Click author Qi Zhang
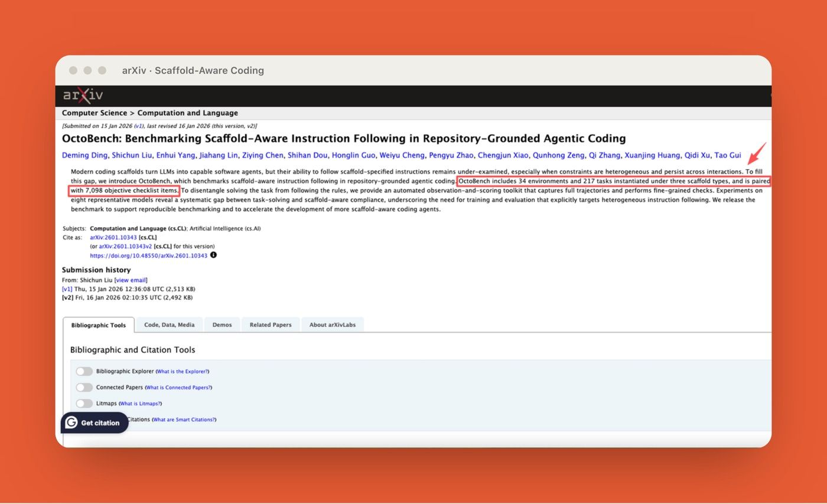Image resolution: width=827 pixels, height=504 pixels. coord(604,155)
